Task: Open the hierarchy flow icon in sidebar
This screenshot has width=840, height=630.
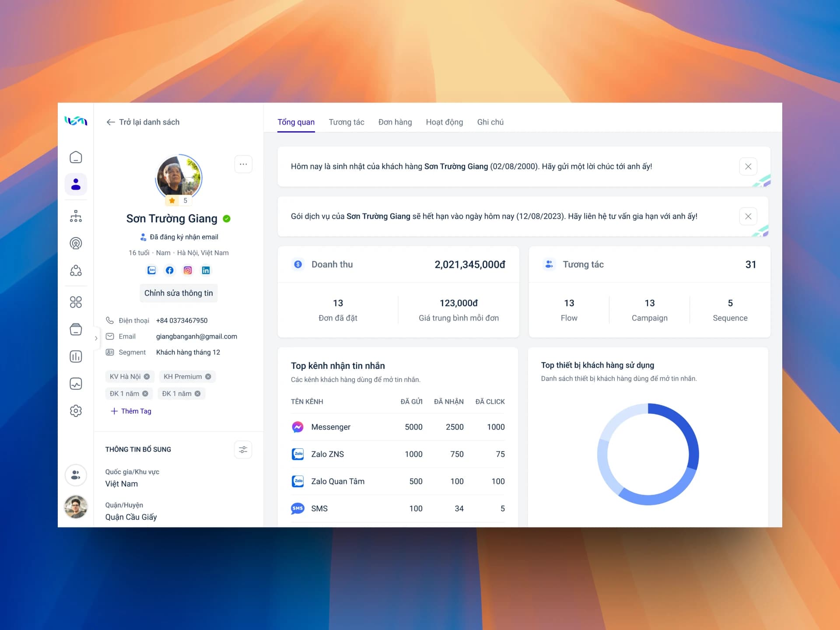Action: 76,216
